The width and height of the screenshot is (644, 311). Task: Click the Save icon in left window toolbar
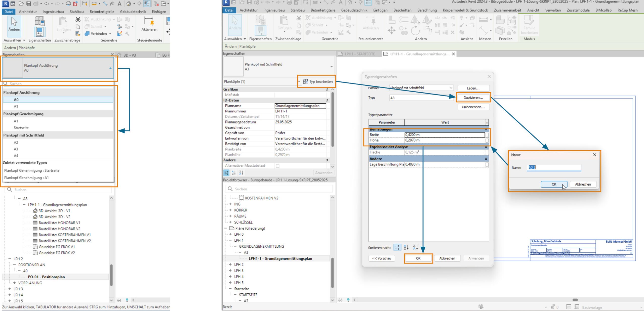(28, 4)
